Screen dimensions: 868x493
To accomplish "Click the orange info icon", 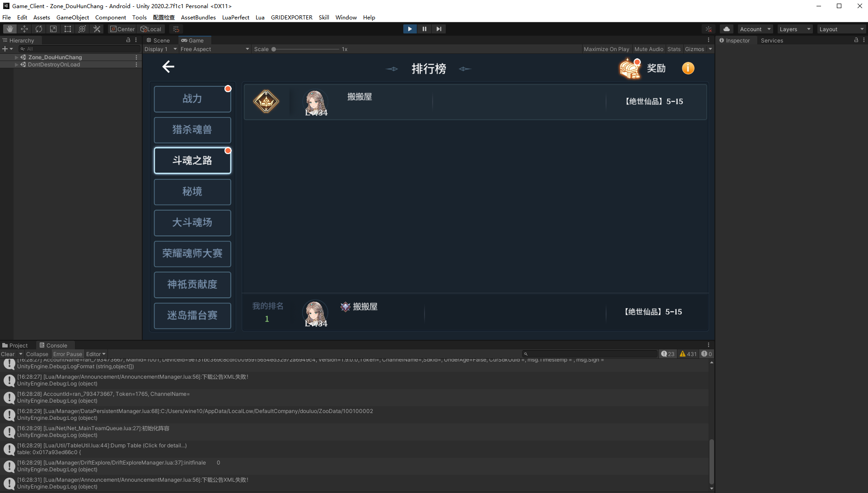I will 688,68.
